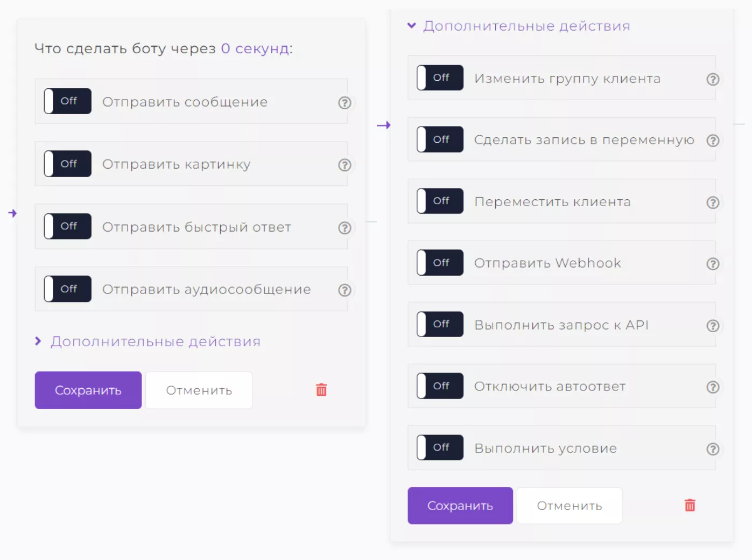This screenshot has height=560, width=752.
Task: Toggle Выполнить условие switch
Action: click(440, 447)
